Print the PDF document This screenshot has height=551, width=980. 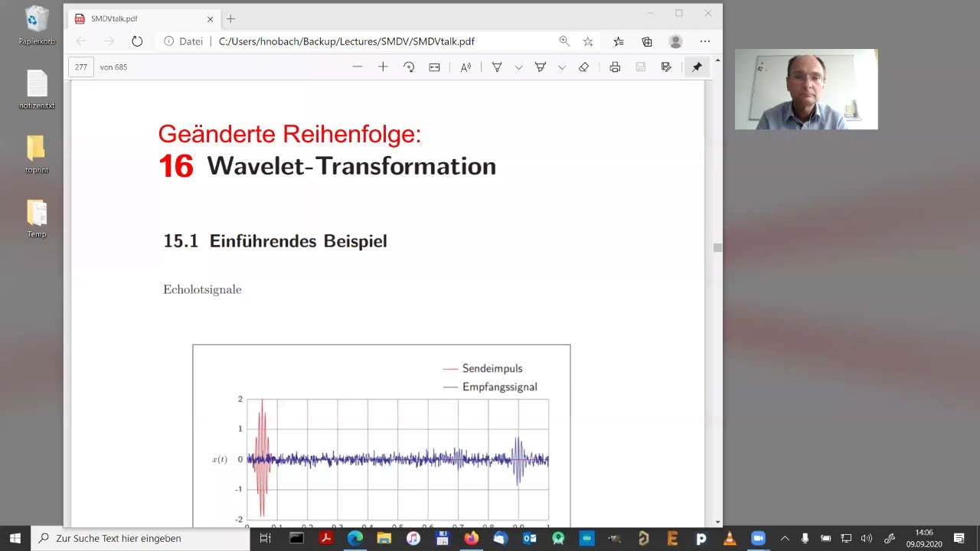[x=615, y=67]
